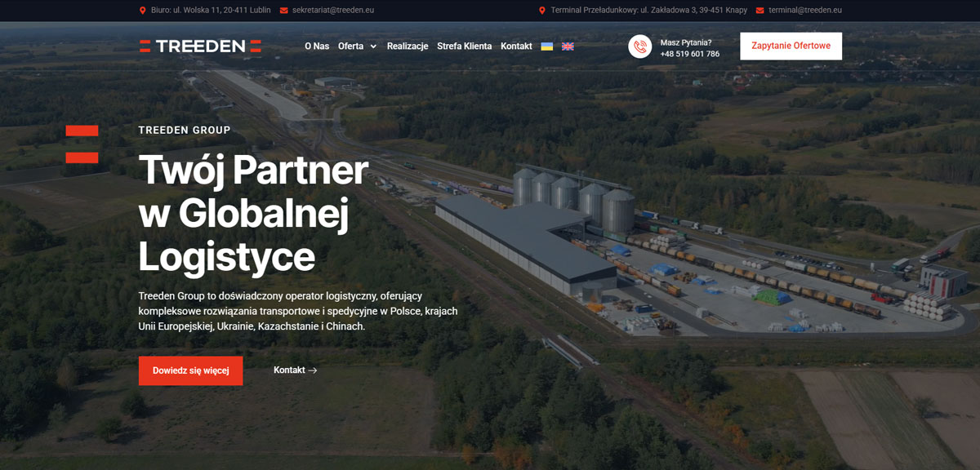The image size is (980, 470).
Task: Open the Oferta menu item
Action: [x=351, y=47]
